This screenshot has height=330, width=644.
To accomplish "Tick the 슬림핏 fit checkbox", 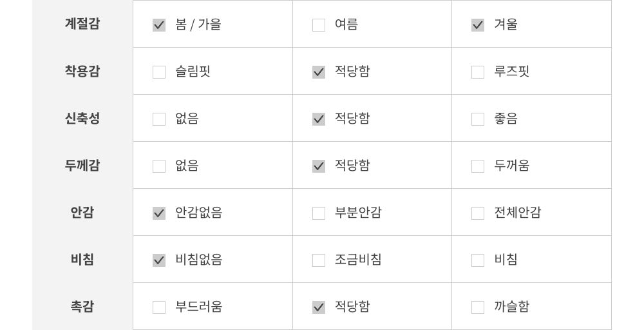I will (x=159, y=72).
